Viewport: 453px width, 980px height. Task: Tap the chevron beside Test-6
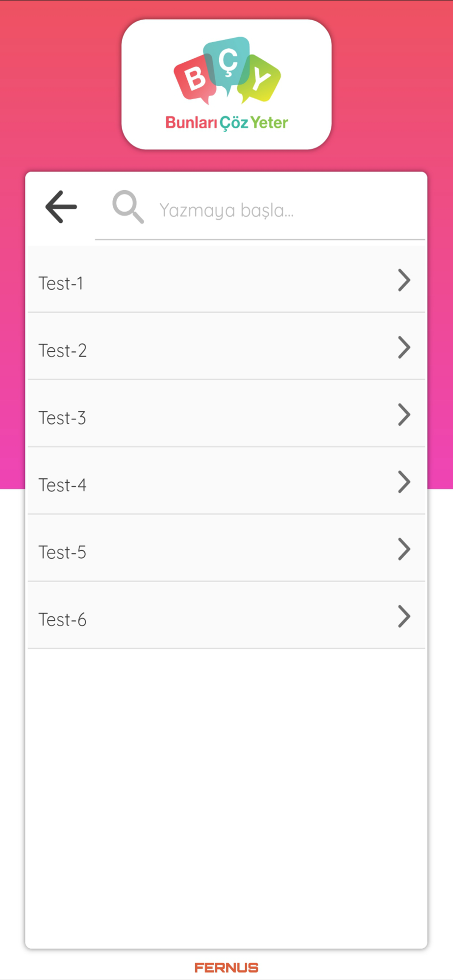404,616
